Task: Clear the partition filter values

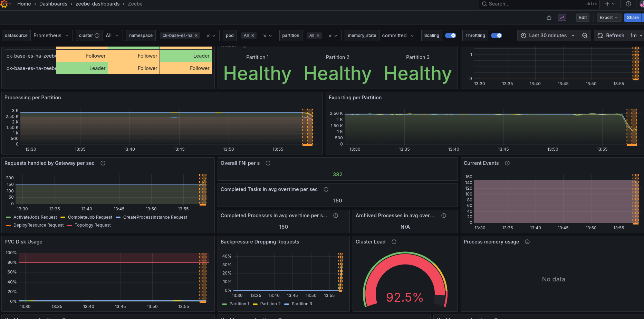Action: click(x=330, y=36)
